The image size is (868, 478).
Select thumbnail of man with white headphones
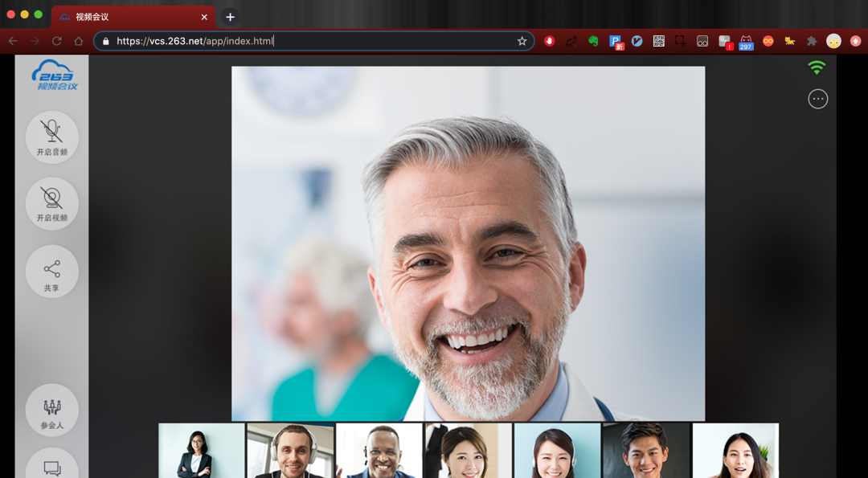click(291, 451)
